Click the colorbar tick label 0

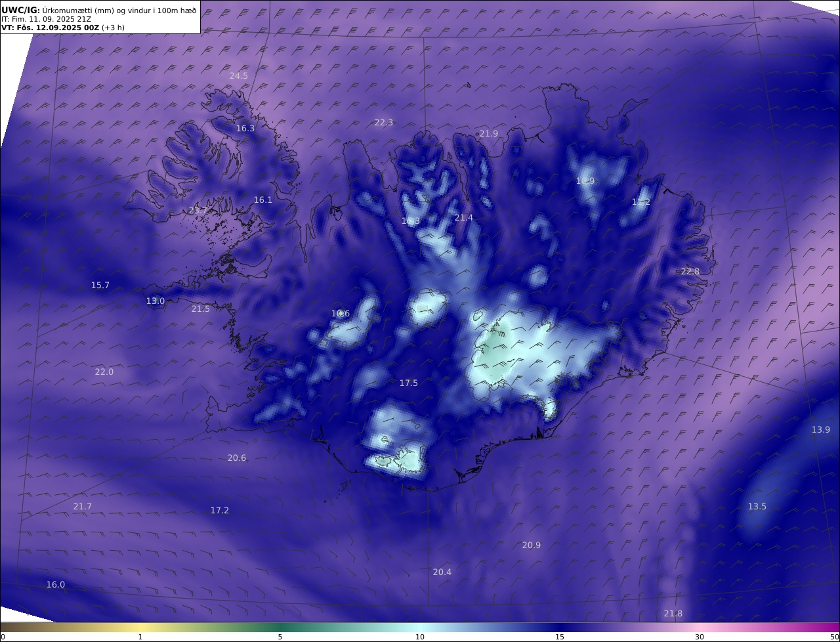(3, 637)
